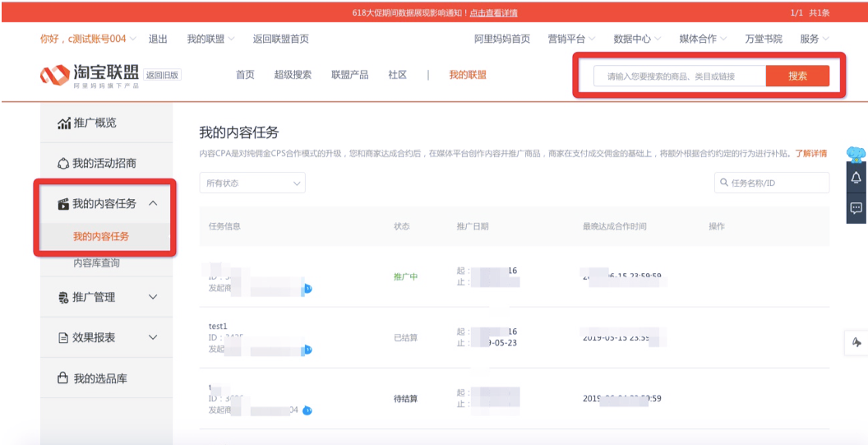Viewport: 868px width, 445px height.
Task: Focus the product search input field
Action: pos(680,76)
